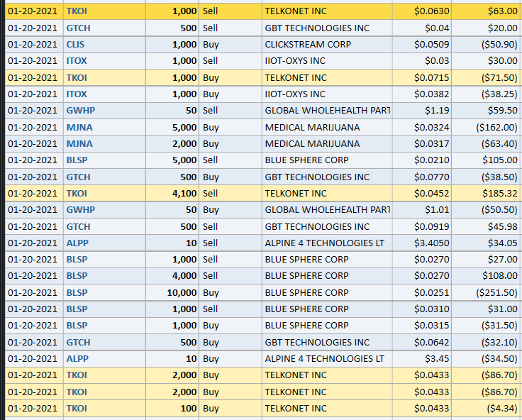The image size is (522, 420).
Task: Select the ($162.00) amount cell
Action: pos(486,127)
